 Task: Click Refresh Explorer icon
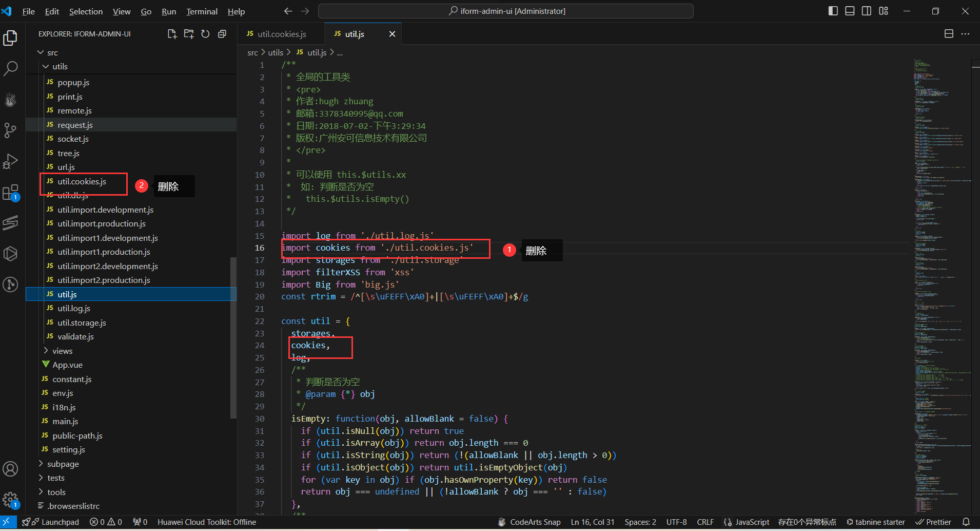click(x=205, y=34)
